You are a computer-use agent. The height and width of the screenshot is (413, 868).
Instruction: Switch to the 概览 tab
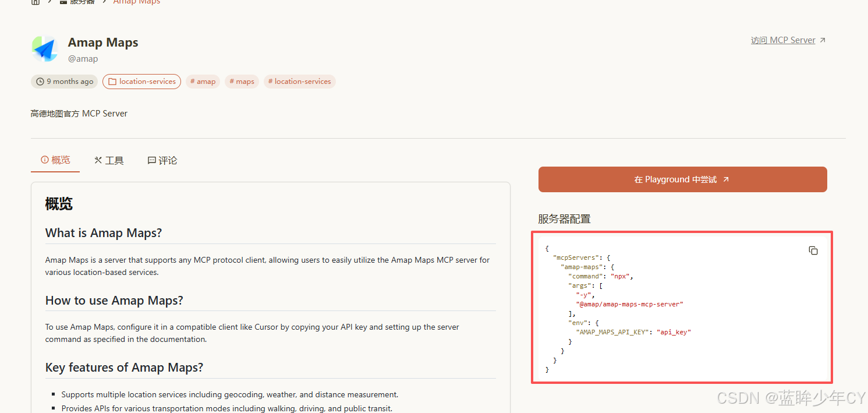click(55, 160)
